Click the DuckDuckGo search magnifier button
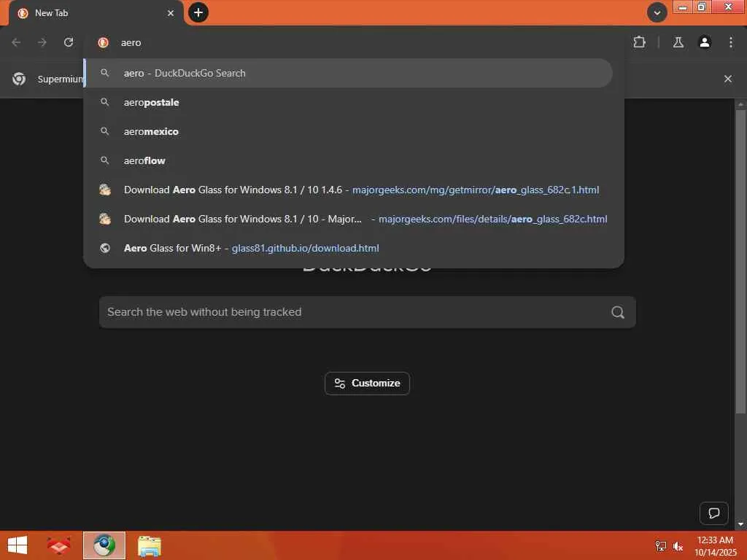The width and height of the screenshot is (747, 560). (618, 312)
